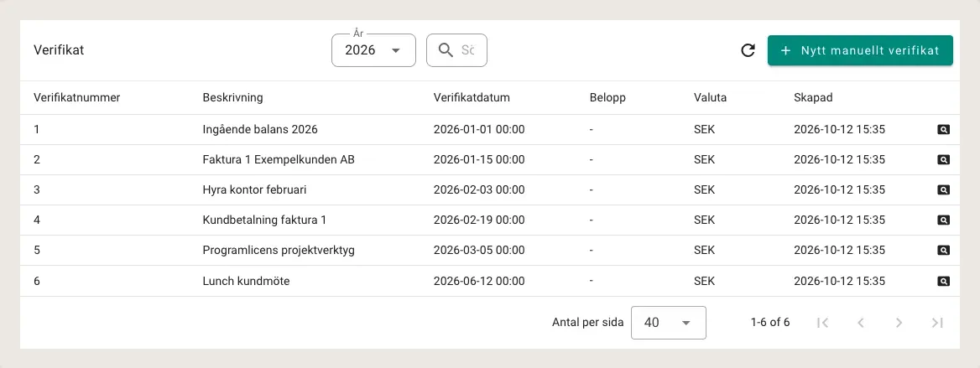This screenshot has height=368, width=980.
Task: Sort by Skapad column header
Action: click(x=813, y=97)
